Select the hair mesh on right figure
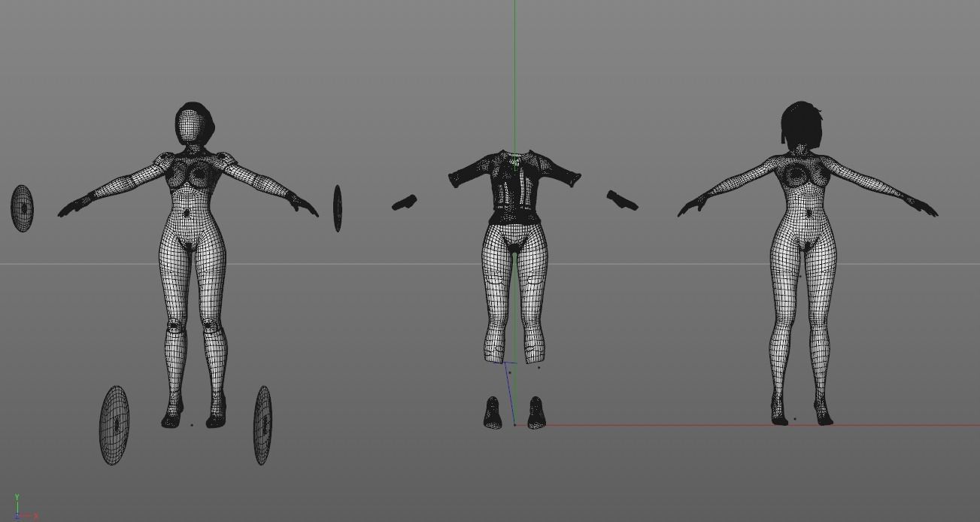980x522 pixels. [802, 125]
